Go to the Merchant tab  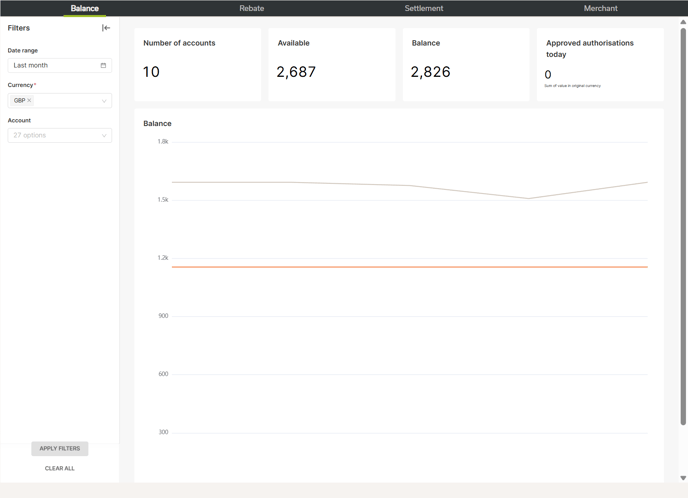[x=600, y=8]
